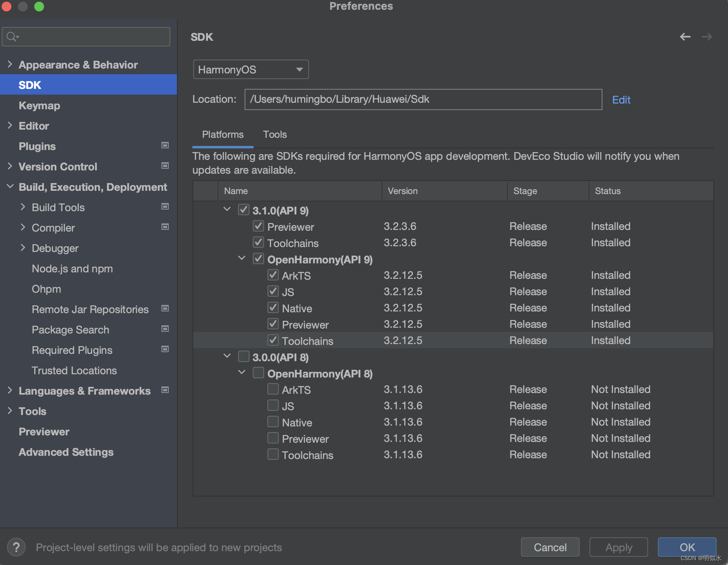This screenshot has width=728, height=565.
Task: Open the HarmonyOS SDK dropdown
Action: 251,70
